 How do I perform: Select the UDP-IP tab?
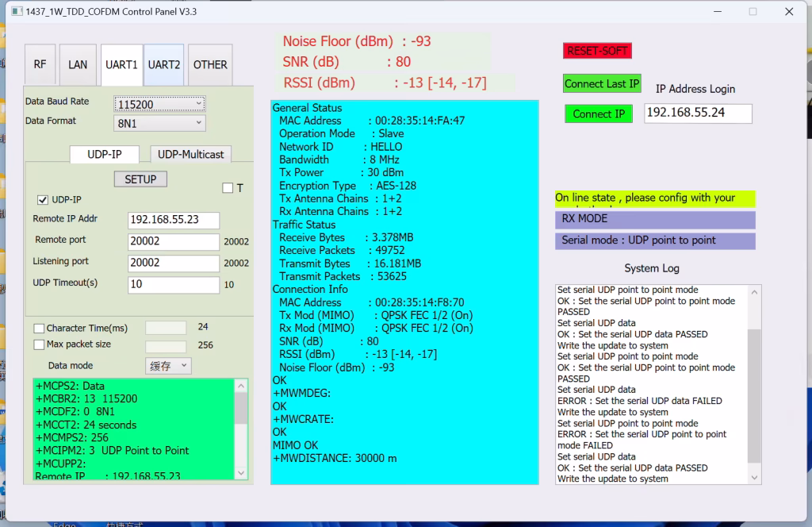[104, 154]
